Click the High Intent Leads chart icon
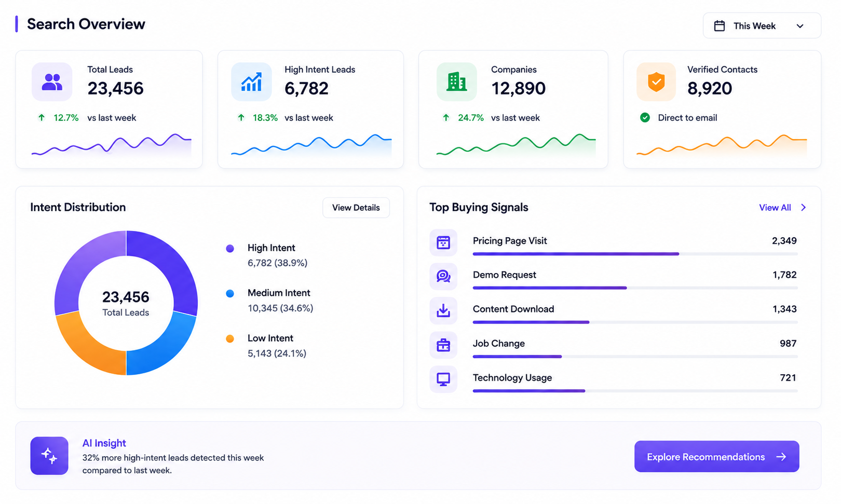 coord(251,82)
